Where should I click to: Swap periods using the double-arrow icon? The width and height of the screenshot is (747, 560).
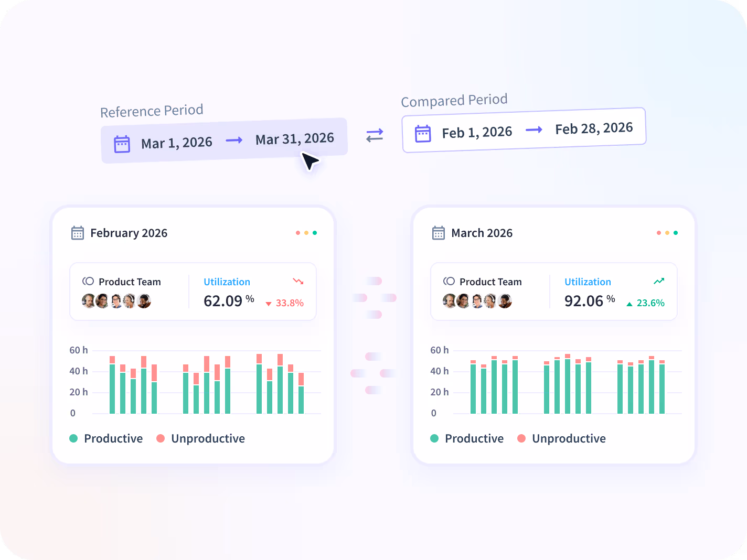375,135
